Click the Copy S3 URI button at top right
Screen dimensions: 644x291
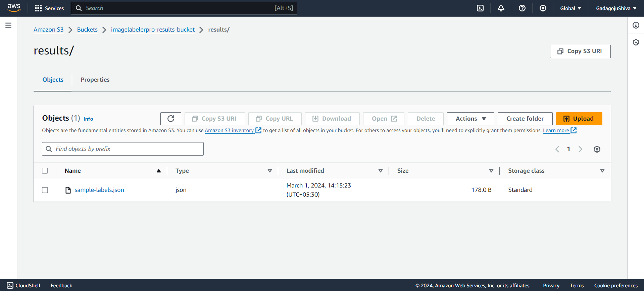point(580,51)
